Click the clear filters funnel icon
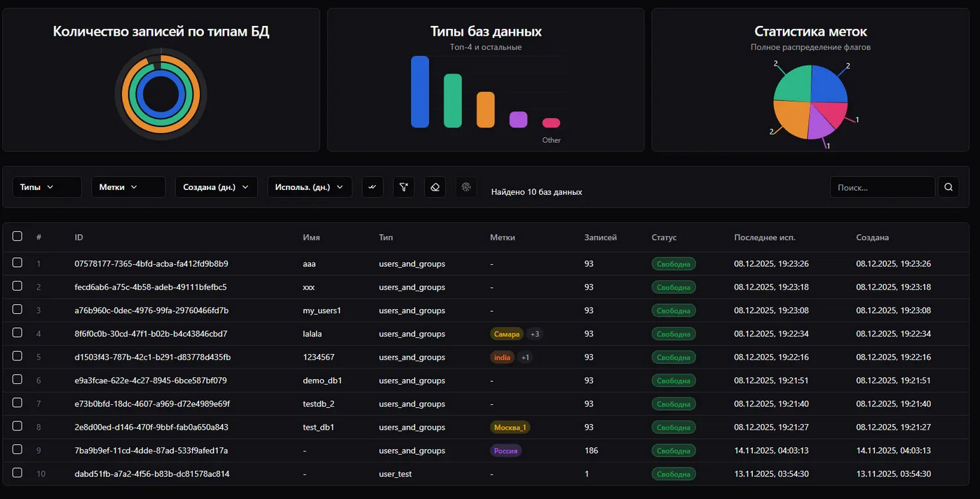The height and width of the screenshot is (499, 980). pos(404,187)
